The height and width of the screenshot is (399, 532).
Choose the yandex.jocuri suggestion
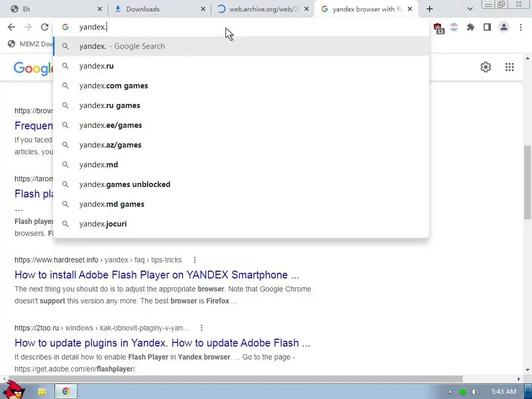pyautogui.click(x=241, y=224)
